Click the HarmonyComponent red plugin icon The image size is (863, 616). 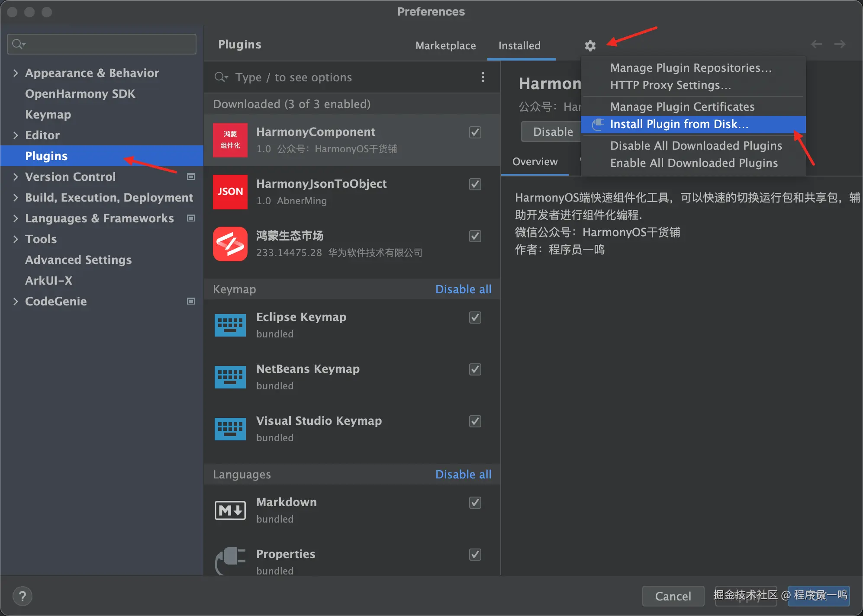coord(230,140)
